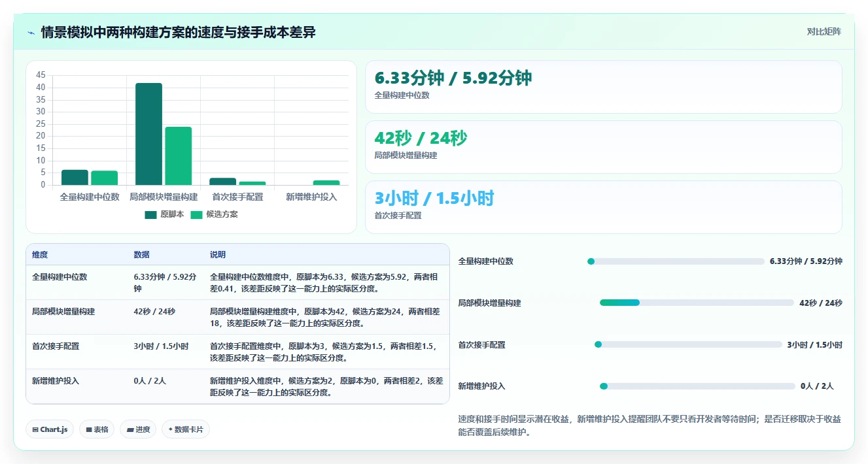The image size is (868, 464).
Task: Click the 局部模块增量构建 table row label
Action: (63, 312)
